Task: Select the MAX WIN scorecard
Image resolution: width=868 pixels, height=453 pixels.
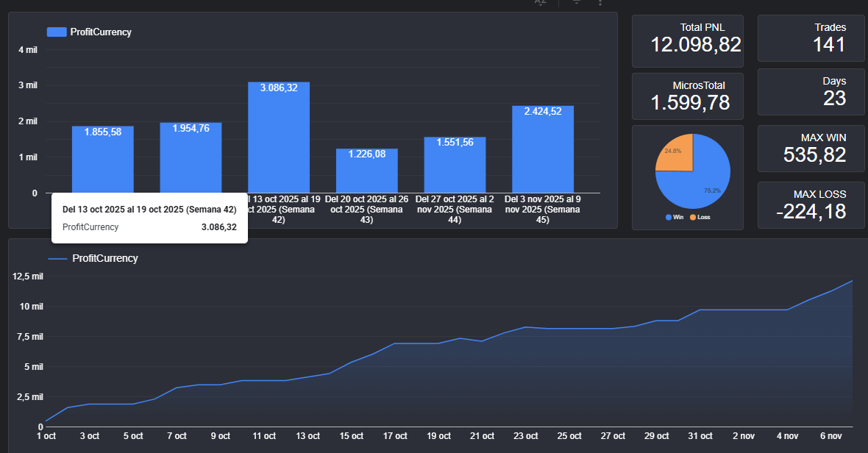Action: (x=811, y=149)
